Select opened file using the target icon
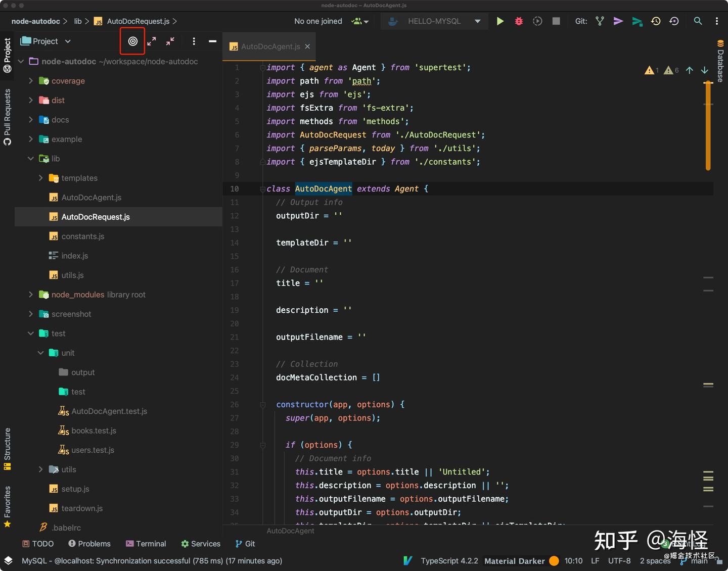 coord(132,41)
